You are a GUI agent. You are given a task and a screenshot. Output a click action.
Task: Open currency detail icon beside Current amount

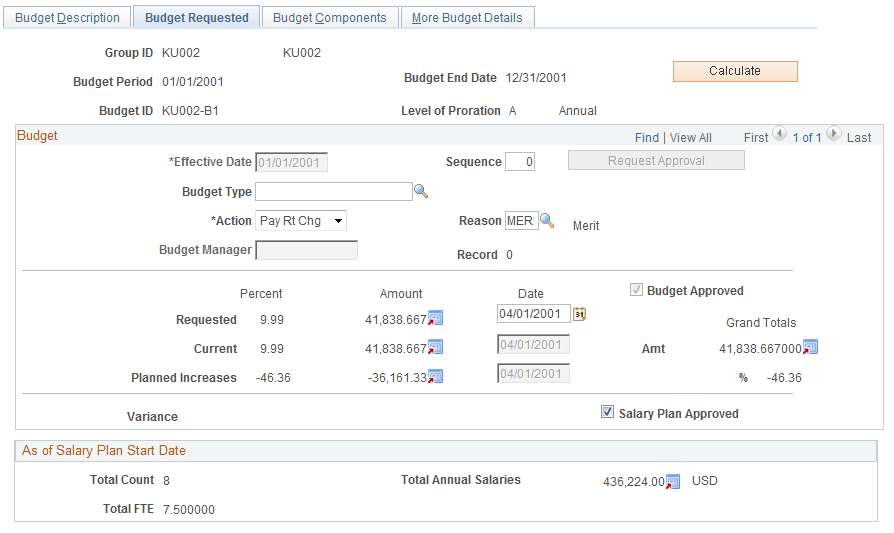point(436,347)
